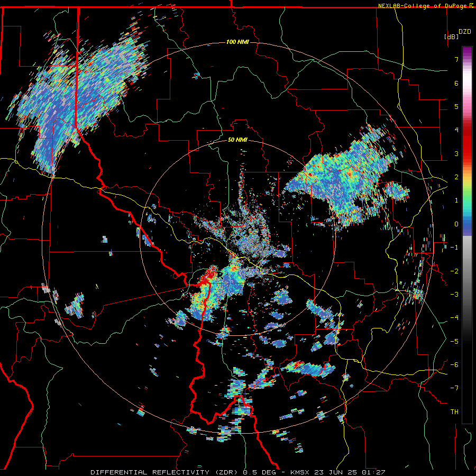Click the "6" value on the scale
The image size is (476, 476).
click(x=456, y=83)
